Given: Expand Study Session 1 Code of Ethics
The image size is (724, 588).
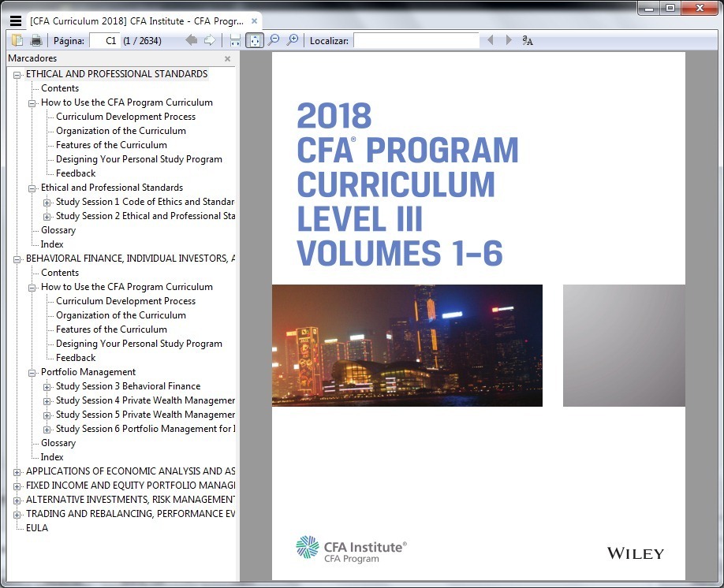Looking at the screenshot, I should 47,203.
